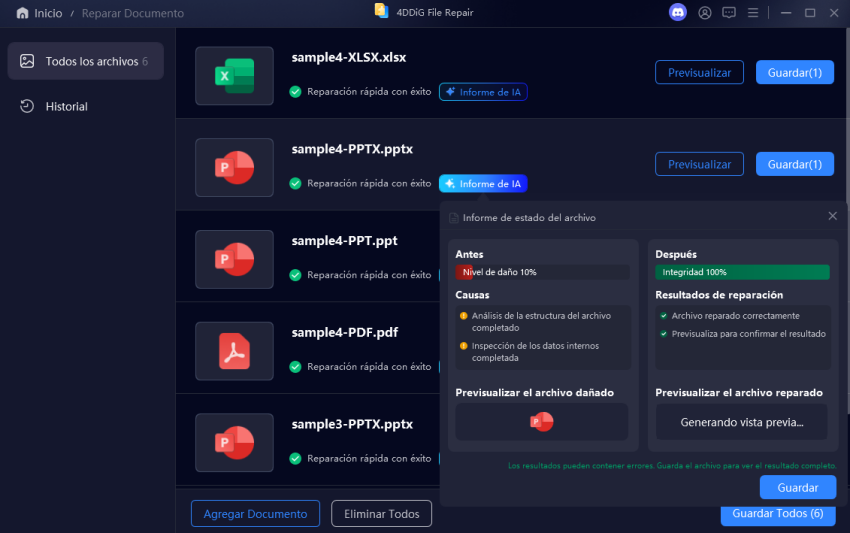The image size is (850, 533).
Task: Select file name sample4-PPTX.pptx
Action: pyautogui.click(x=352, y=149)
